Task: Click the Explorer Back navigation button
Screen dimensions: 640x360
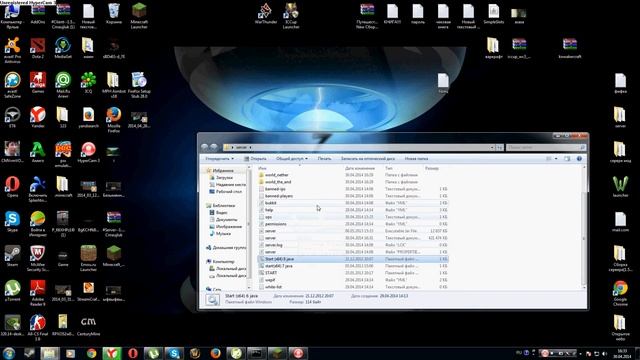Action: (205, 147)
